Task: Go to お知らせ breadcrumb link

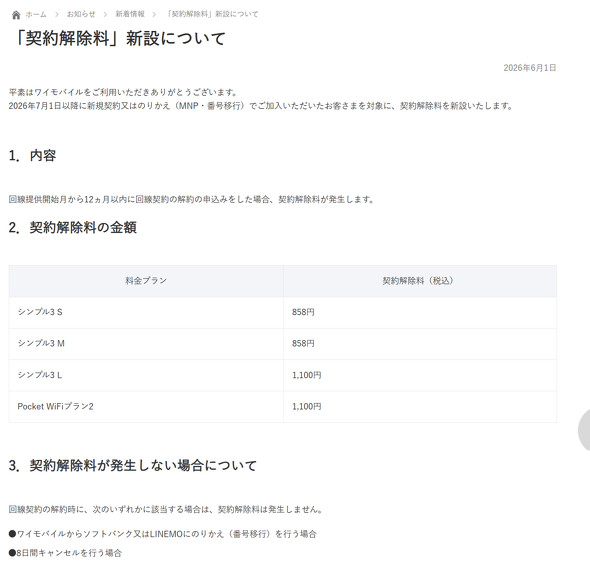Action: [x=81, y=14]
